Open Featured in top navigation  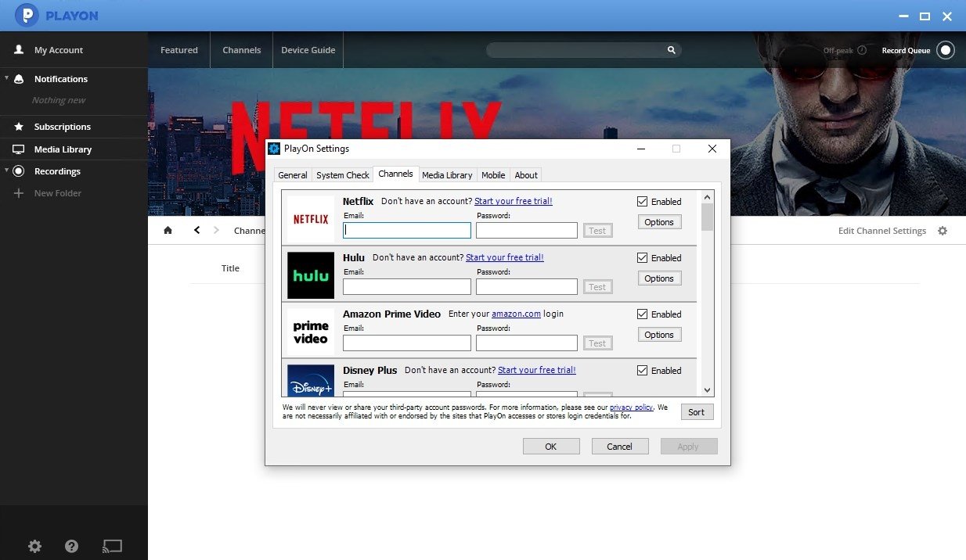[179, 50]
